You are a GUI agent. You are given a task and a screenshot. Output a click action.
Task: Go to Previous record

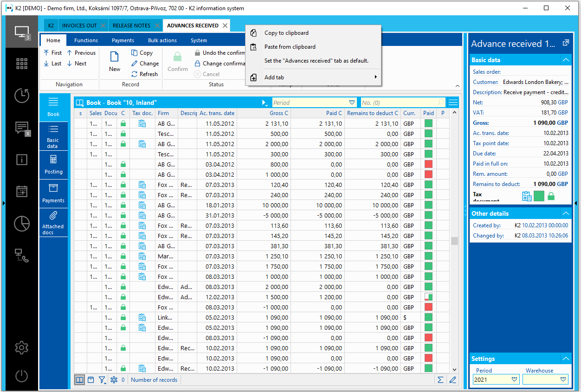point(81,53)
